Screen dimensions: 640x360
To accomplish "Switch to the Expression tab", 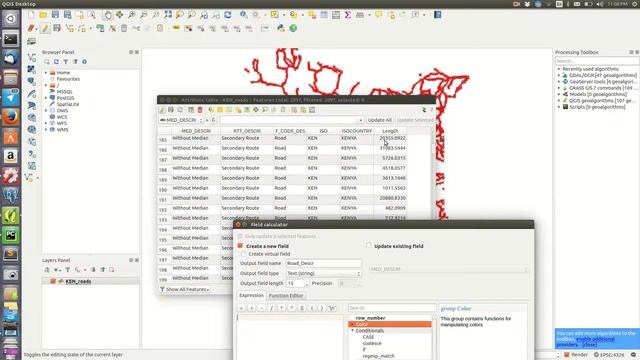I will [x=251, y=296].
